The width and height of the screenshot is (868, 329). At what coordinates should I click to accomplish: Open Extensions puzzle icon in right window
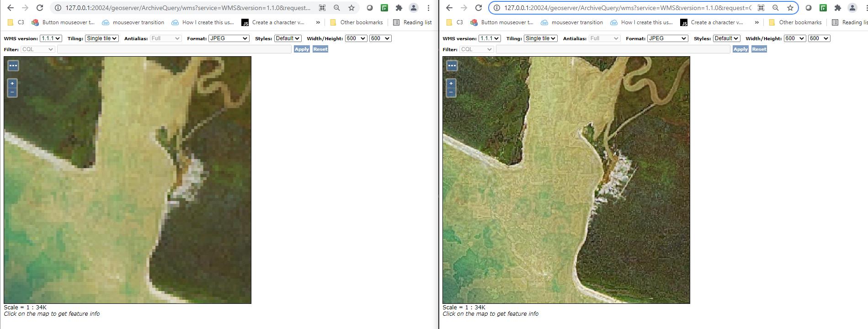point(838,8)
